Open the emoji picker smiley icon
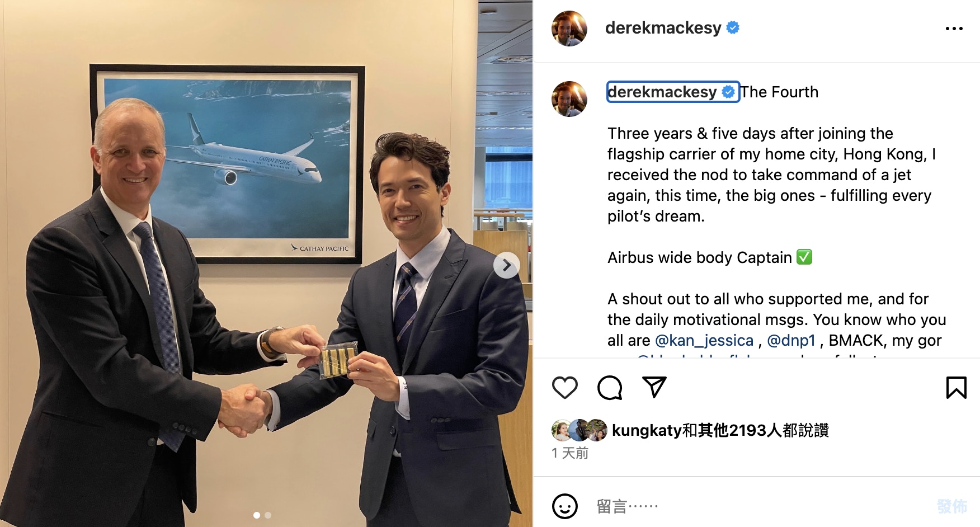The width and height of the screenshot is (980, 527). point(564,506)
